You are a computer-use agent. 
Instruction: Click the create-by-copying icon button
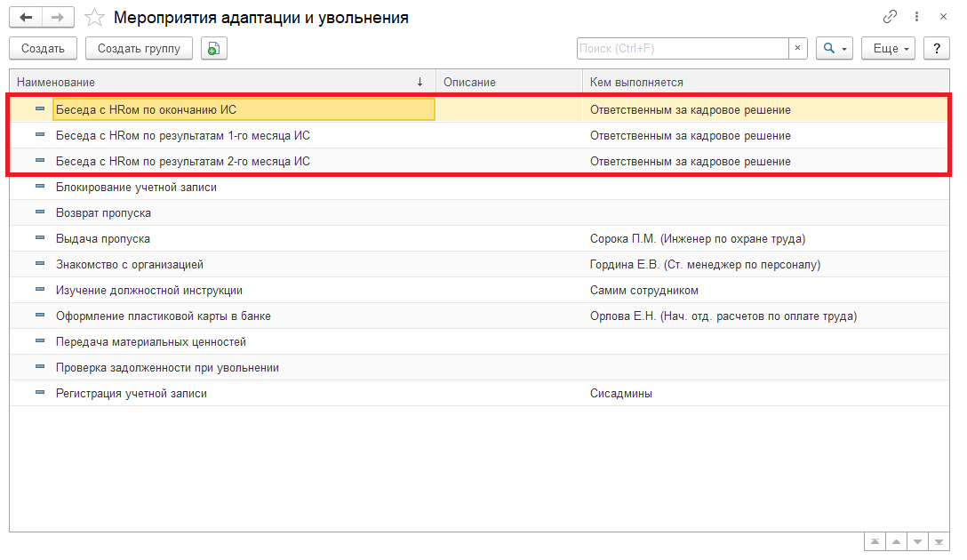(213, 49)
